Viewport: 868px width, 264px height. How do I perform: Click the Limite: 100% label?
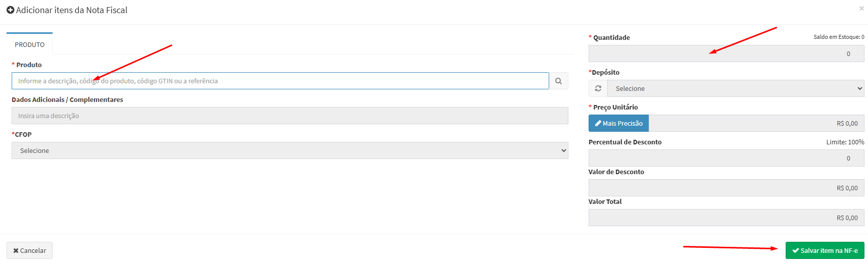tap(845, 142)
